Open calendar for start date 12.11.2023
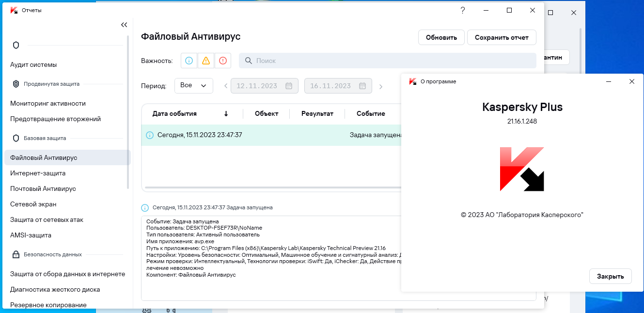The height and width of the screenshot is (313, 644). (289, 86)
